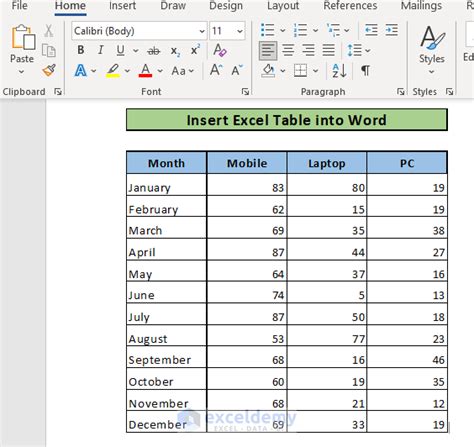Align text to the right
The height and width of the screenshot is (447, 474).
point(308,51)
